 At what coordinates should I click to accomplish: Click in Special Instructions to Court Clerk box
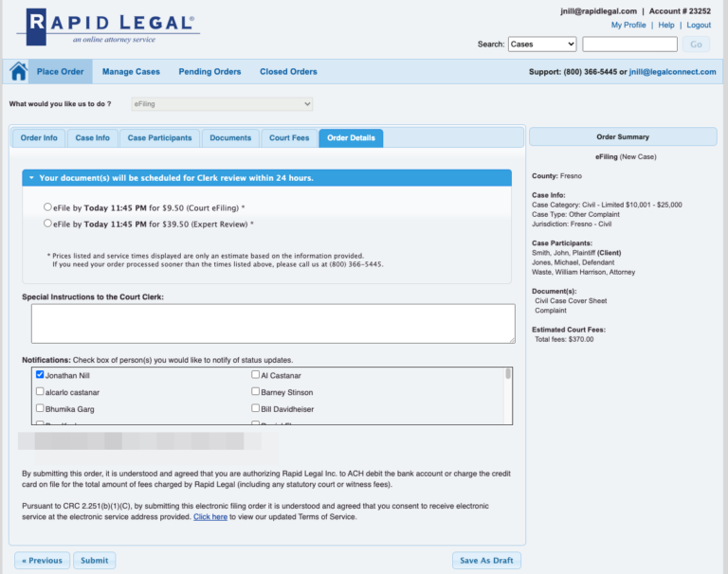273,324
